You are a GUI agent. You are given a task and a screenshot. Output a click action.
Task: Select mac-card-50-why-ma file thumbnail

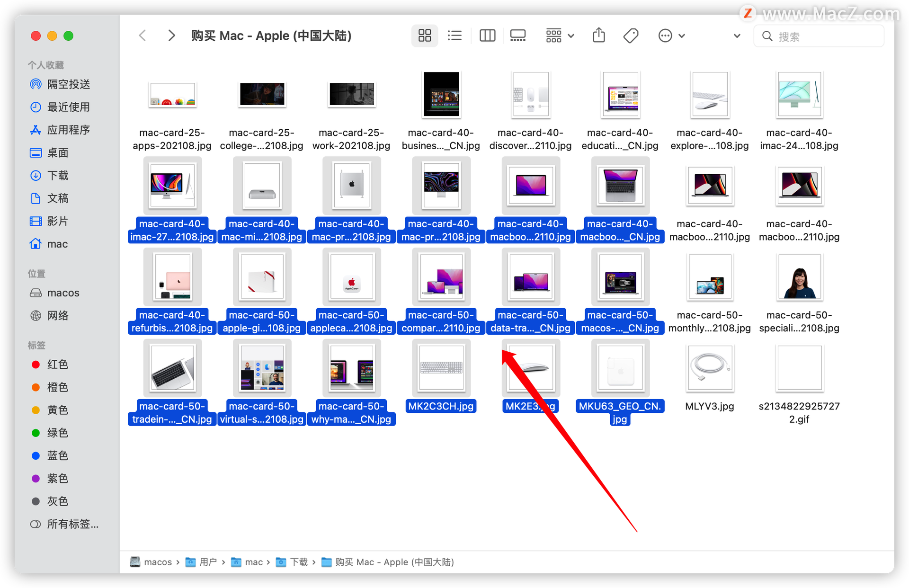[351, 368]
